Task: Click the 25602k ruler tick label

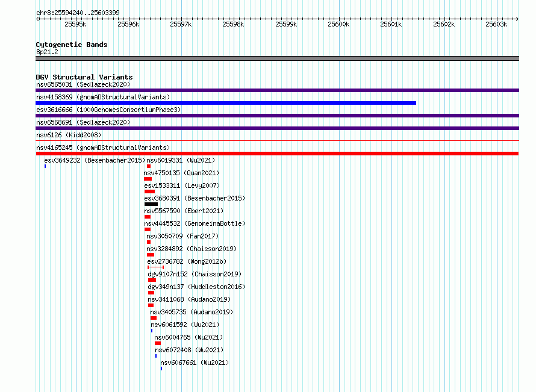Action: pos(444,24)
